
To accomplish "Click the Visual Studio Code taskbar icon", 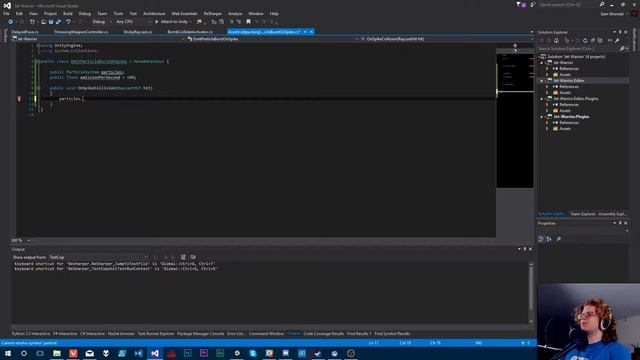I will tap(138, 353).
